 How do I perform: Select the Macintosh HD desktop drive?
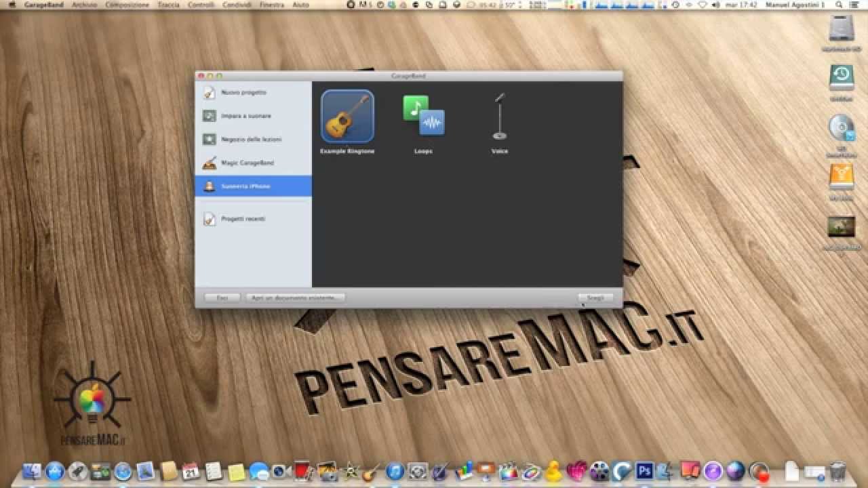click(842, 28)
